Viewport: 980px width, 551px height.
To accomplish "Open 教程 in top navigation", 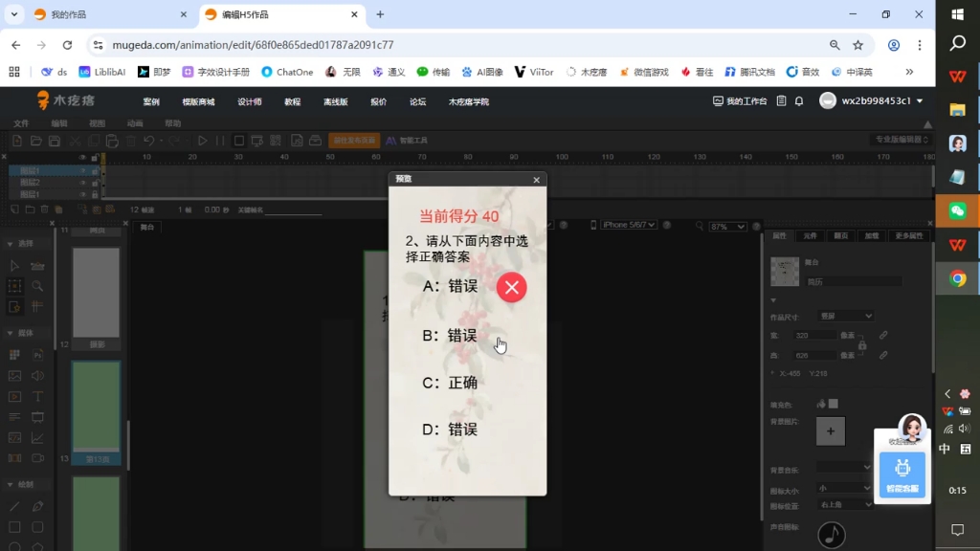I will pyautogui.click(x=293, y=101).
